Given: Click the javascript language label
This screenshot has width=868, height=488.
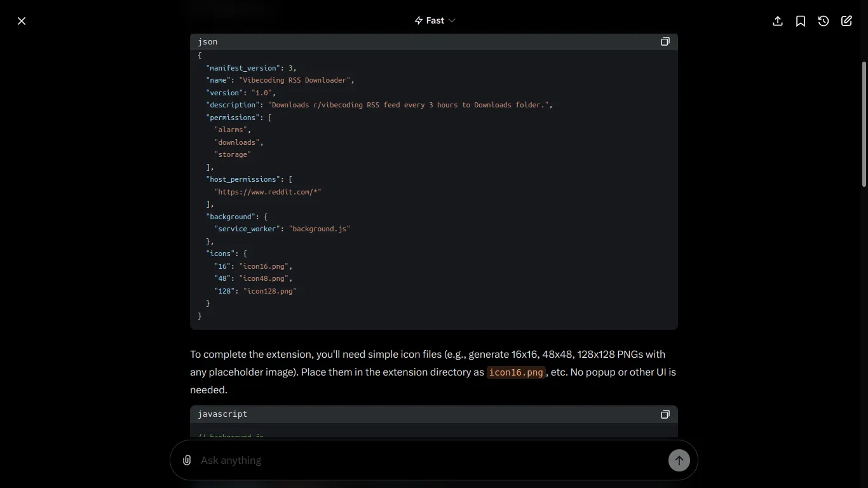Looking at the screenshot, I should [x=222, y=414].
